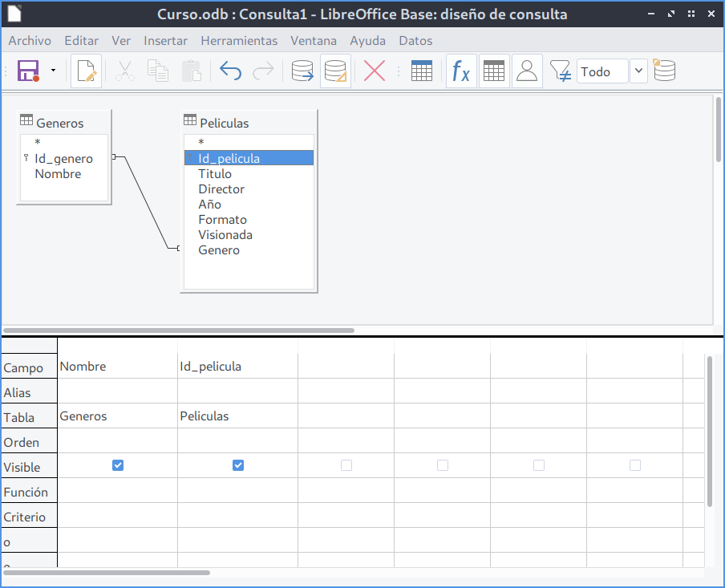Click the Copy icon in the toolbar
Screen dimensions: 725x588
[158, 71]
